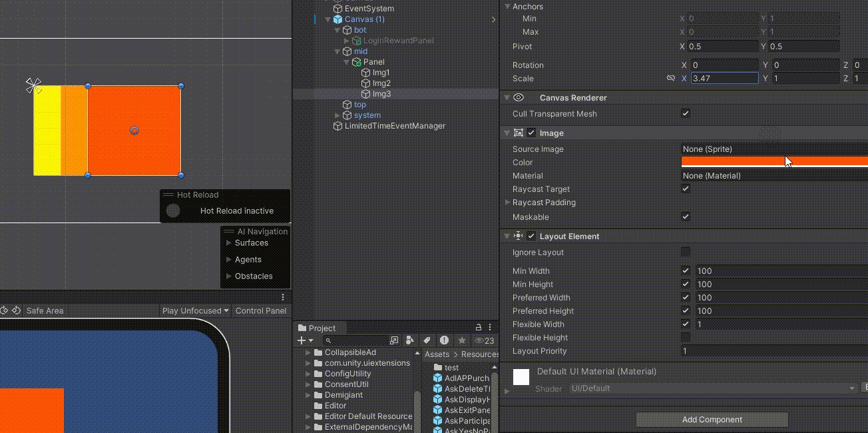Expand the Surfaces section in AI Navigation
Viewport: 868px width, 433px height.
click(229, 243)
